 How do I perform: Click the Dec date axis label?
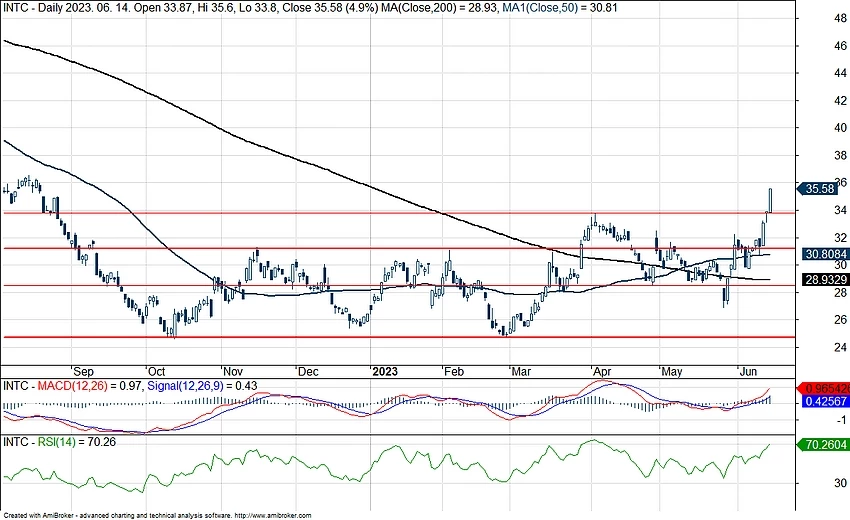(308, 372)
